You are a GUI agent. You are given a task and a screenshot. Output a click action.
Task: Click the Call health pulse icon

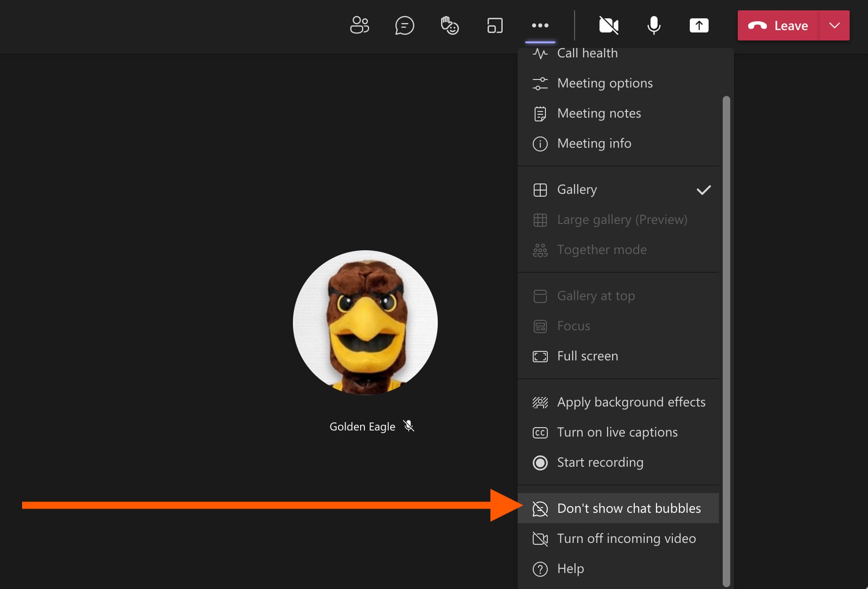tap(540, 54)
